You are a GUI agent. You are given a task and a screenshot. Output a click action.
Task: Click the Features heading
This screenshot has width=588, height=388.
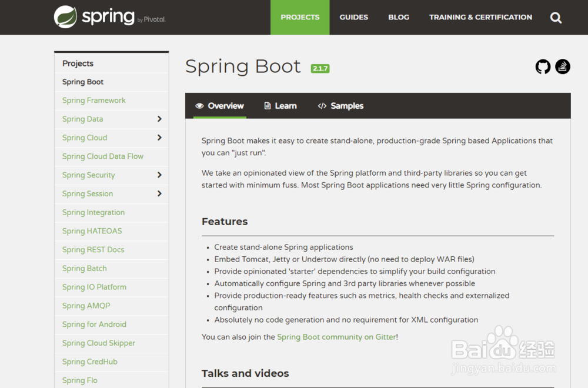tap(225, 222)
